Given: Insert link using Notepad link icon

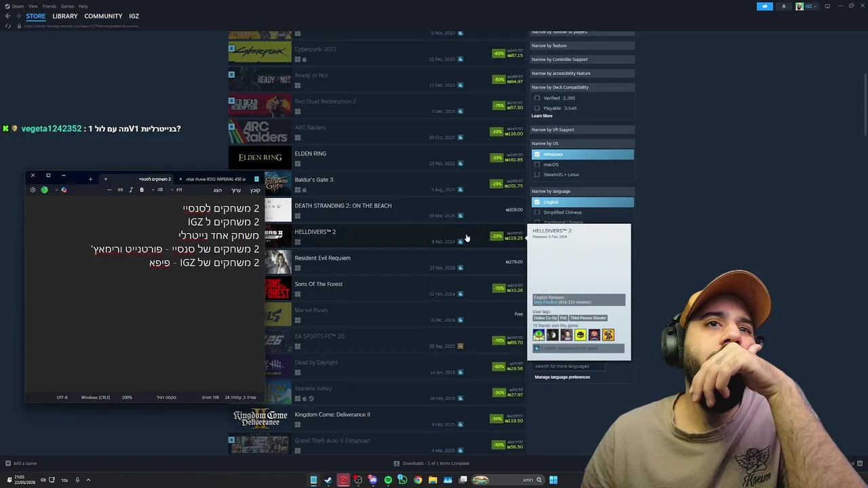Looking at the screenshot, I should pyautogui.click(x=120, y=190).
